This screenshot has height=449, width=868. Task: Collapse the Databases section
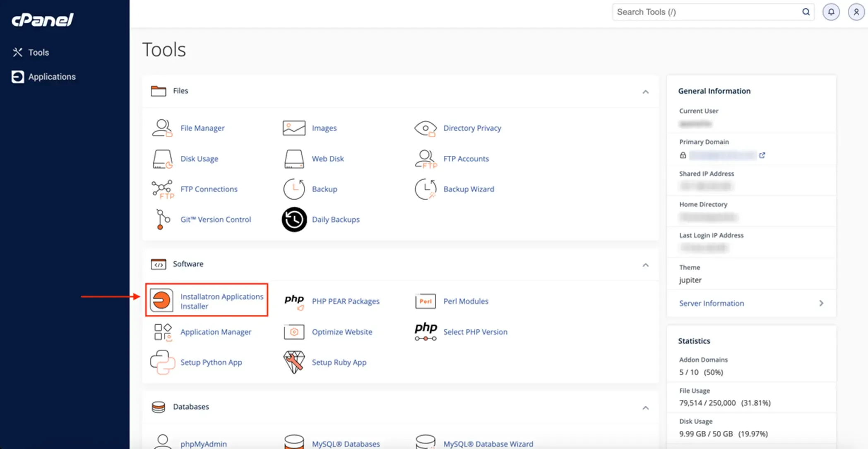[645, 408]
